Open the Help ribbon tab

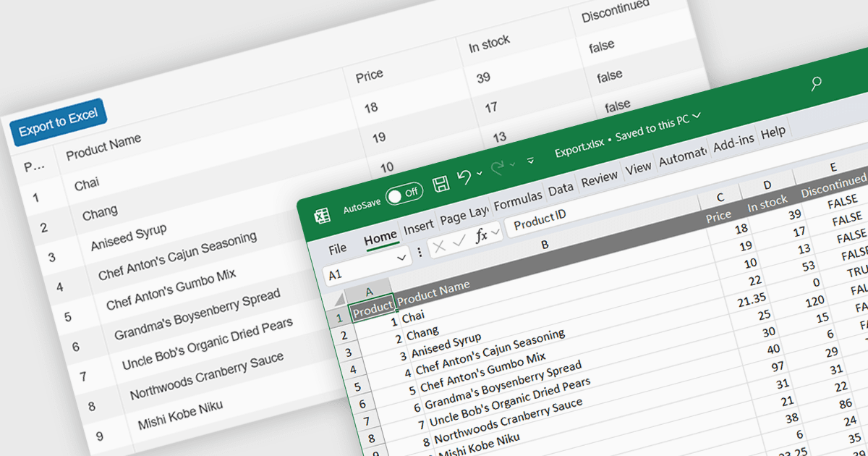(773, 132)
